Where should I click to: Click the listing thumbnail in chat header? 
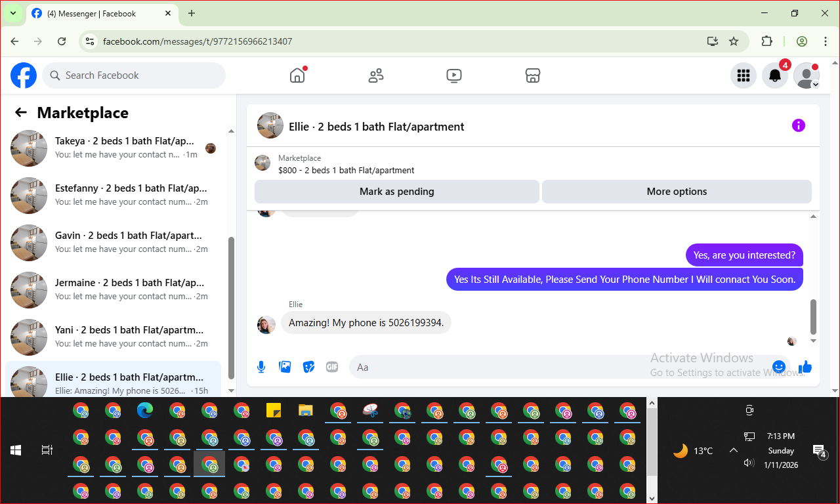270,125
